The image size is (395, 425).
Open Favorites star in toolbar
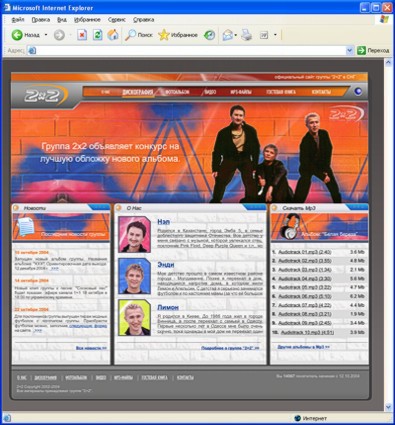164,35
